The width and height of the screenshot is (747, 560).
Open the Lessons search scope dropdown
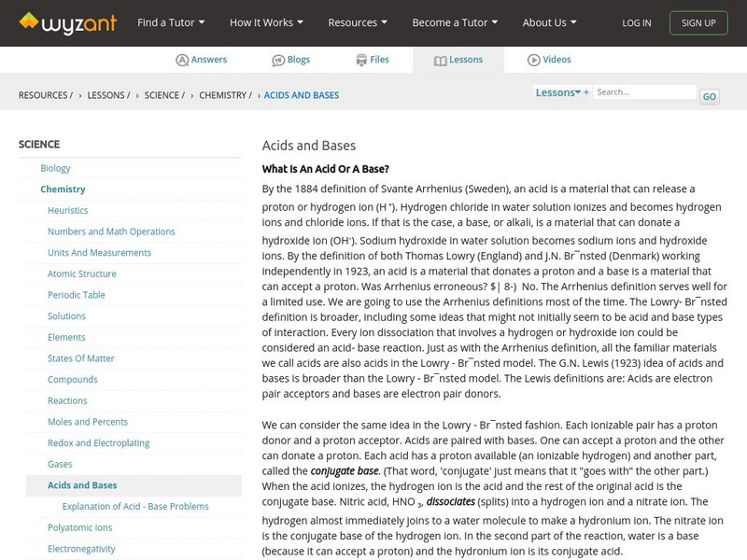[557, 92]
